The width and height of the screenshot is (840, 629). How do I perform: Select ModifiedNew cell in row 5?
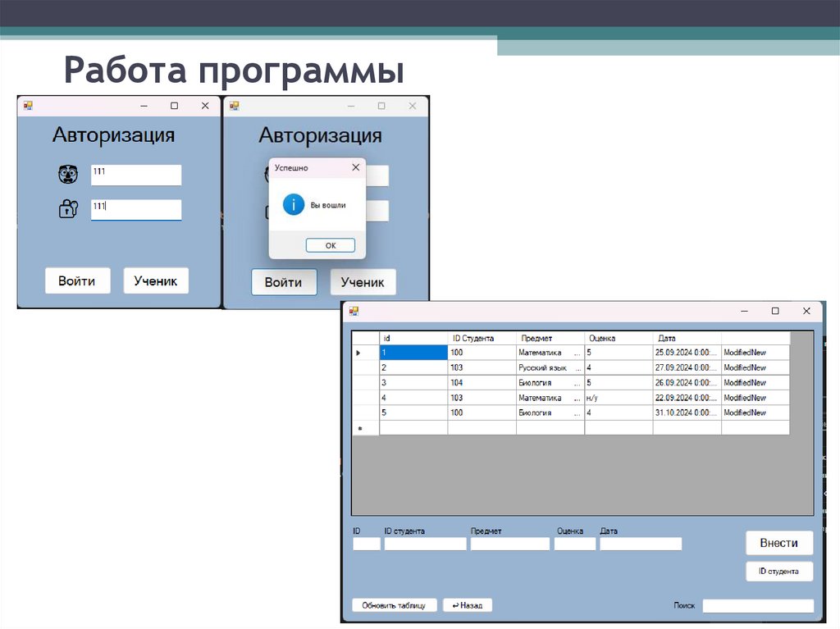click(x=756, y=412)
